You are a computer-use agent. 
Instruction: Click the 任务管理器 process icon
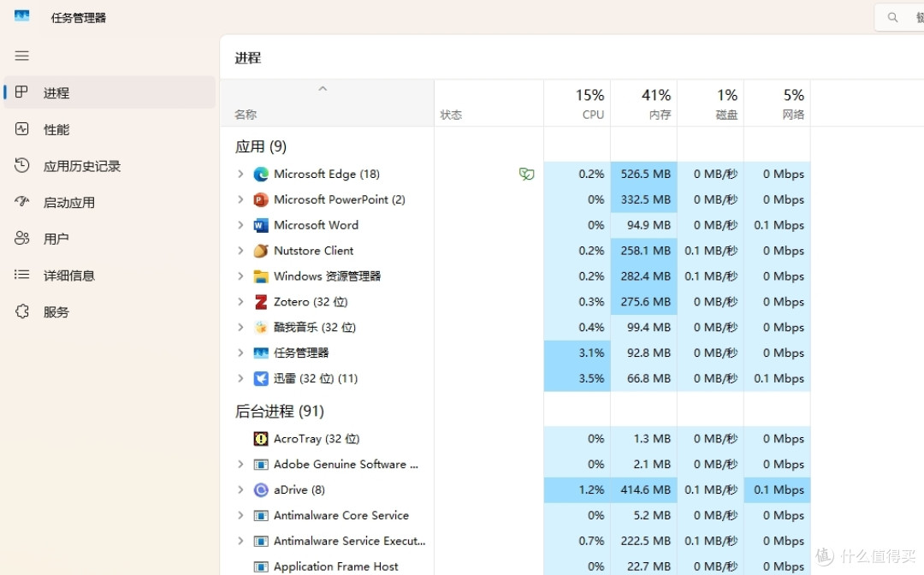pyautogui.click(x=260, y=353)
